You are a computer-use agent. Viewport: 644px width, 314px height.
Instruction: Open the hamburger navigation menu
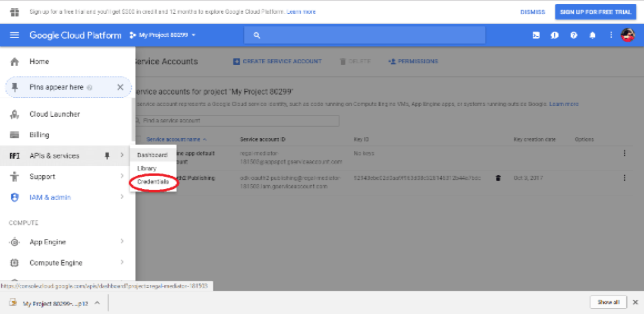click(x=15, y=35)
